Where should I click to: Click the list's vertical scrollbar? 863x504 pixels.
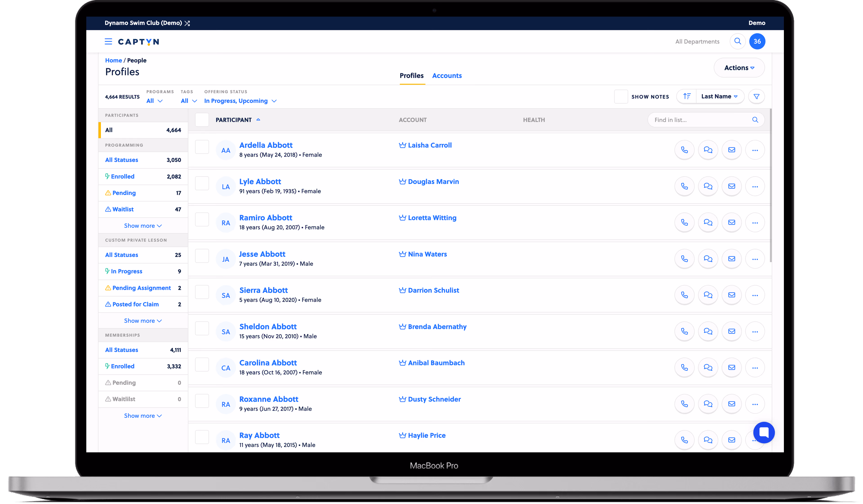point(771,186)
